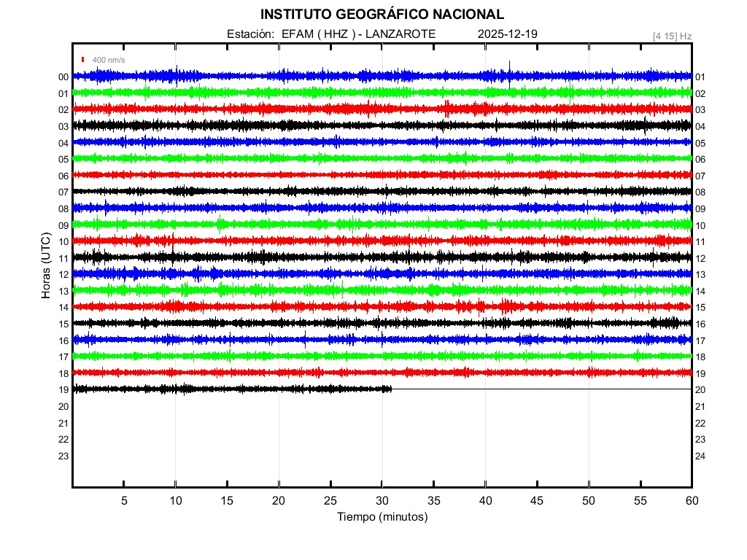The image size is (747, 560).
Task: Click left-axis hour label 19
Action: coord(63,390)
